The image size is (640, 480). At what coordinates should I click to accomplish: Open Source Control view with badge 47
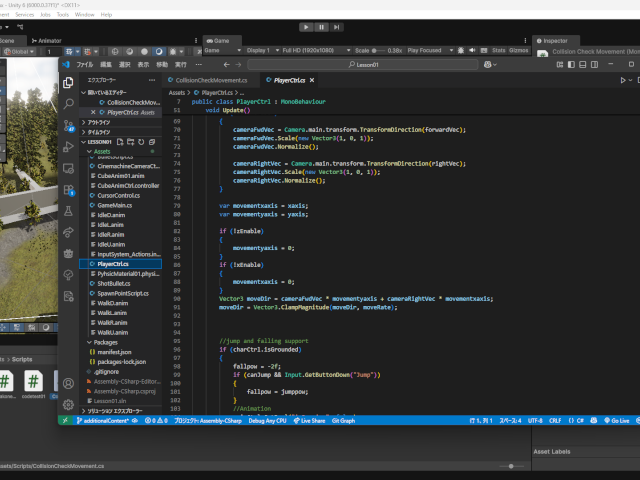point(68,125)
